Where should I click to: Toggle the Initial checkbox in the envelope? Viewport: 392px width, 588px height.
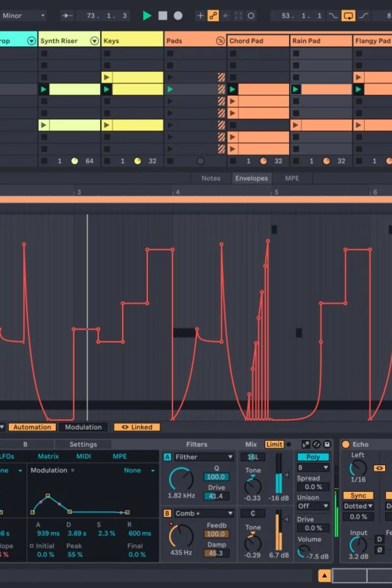point(32,546)
